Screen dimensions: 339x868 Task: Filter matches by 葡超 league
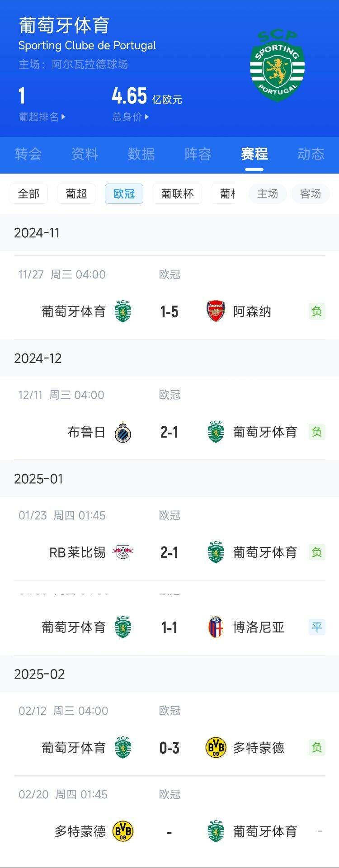[76, 194]
